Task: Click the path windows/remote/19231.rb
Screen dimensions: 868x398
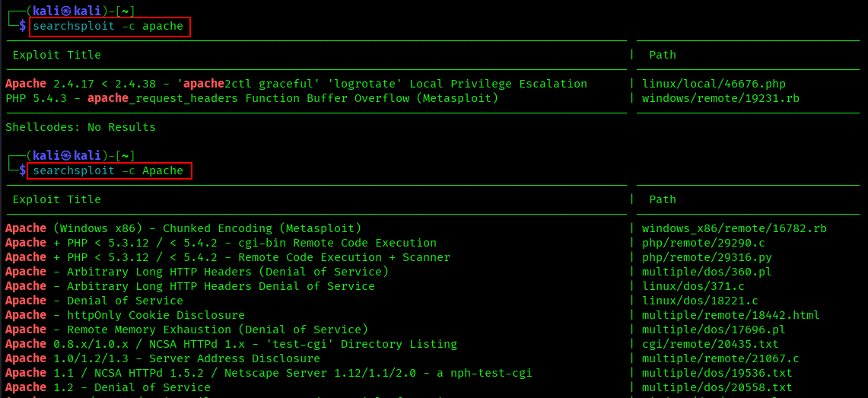Action: [720, 98]
